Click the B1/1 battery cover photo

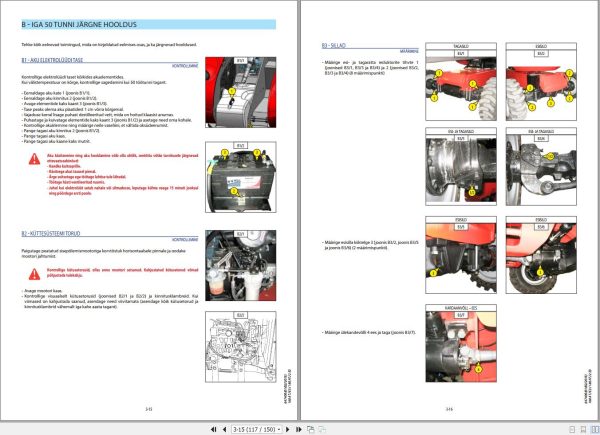(241, 92)
